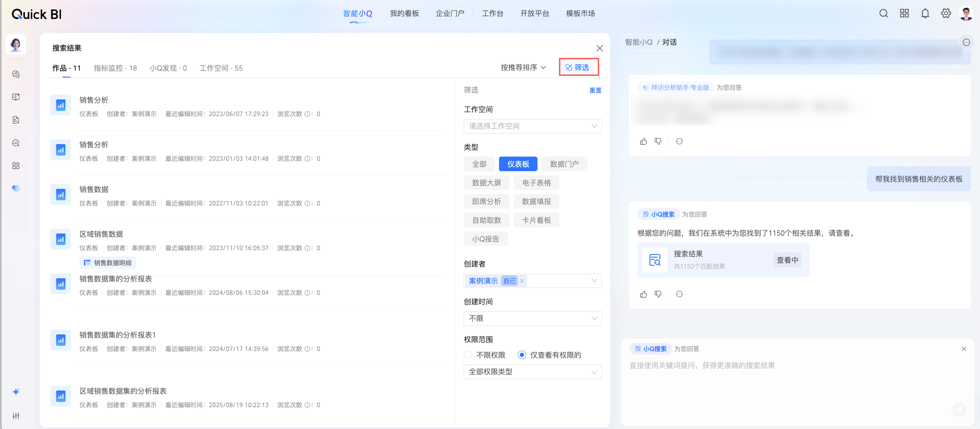Viewport: 980px width, 429px height.
Task: Open 智能小Q in the top navigation
Action: pyautogui.click(x=357, y=14)
